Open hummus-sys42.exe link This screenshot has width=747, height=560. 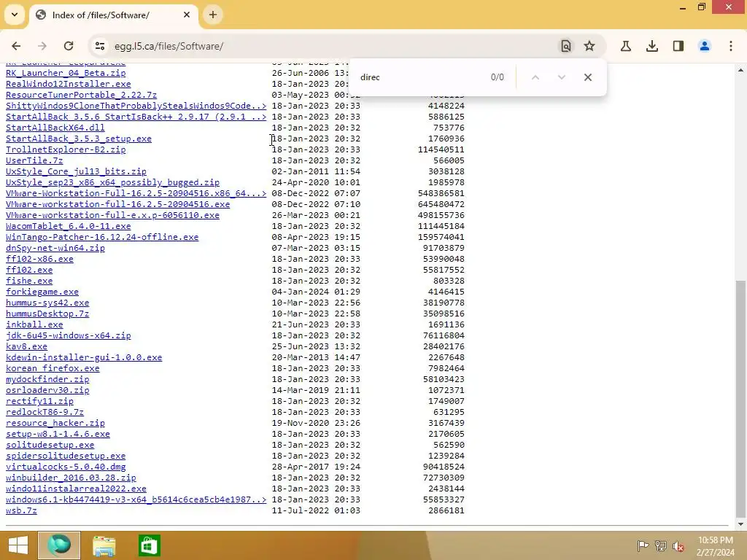[x=47, y=303]
